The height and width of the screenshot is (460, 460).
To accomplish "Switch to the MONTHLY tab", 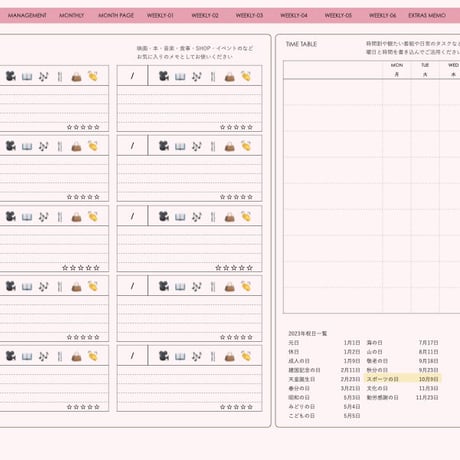I will coord(72,15).
